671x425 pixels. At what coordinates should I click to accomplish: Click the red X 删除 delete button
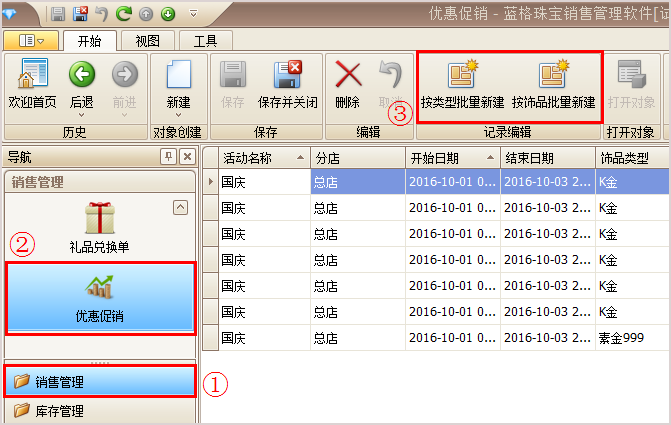(x=348, y=84)
